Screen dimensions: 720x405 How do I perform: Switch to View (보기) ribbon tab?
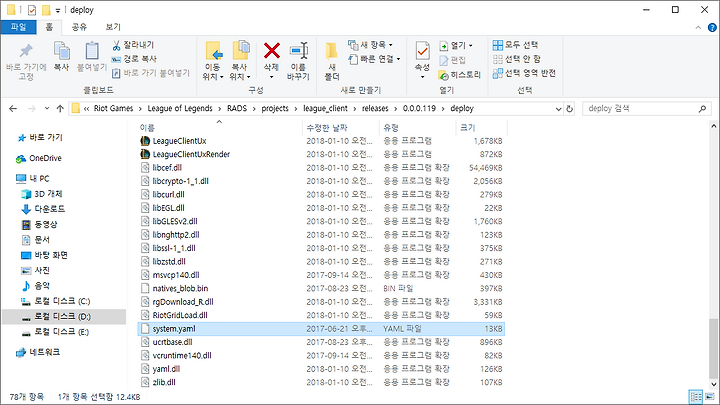113,27
